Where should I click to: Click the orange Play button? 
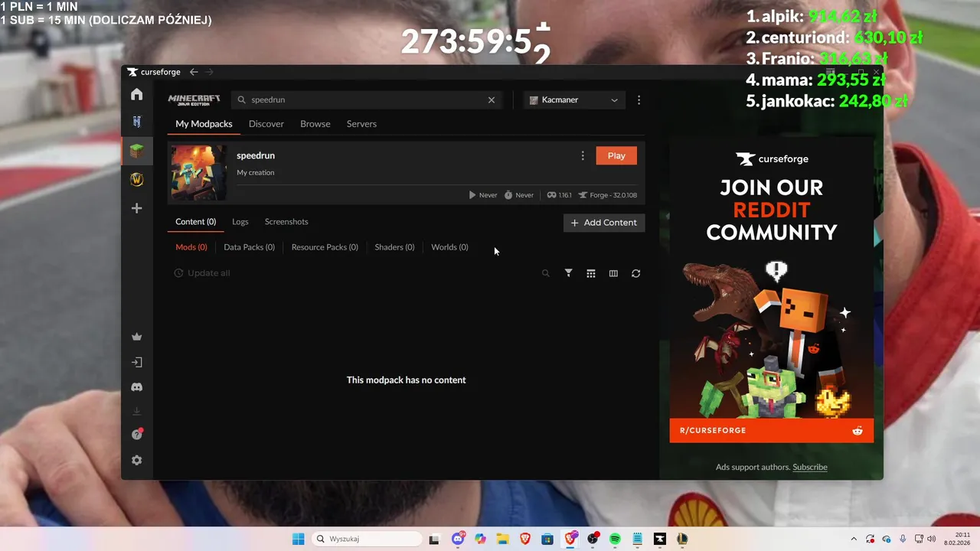pyautogui.click(x=616, y=155)
